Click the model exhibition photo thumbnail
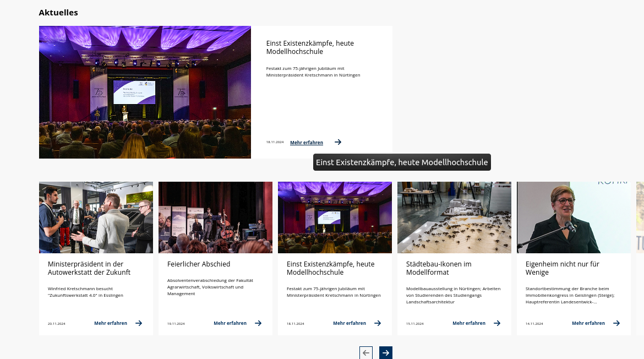 pyautogui.click(x=454, y=217)
